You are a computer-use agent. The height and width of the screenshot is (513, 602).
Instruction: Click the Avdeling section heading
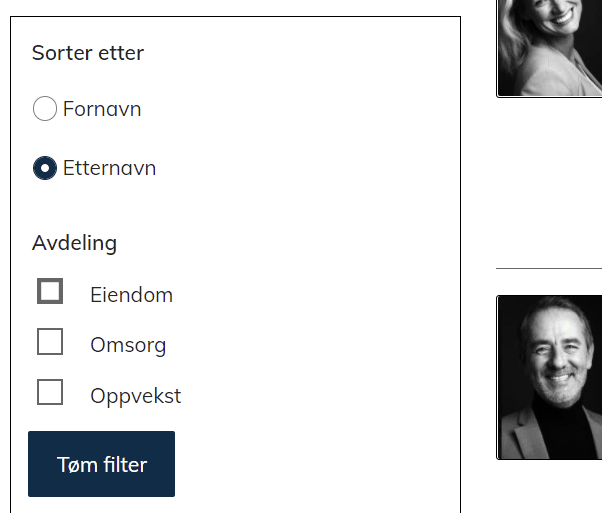[74, 243]
